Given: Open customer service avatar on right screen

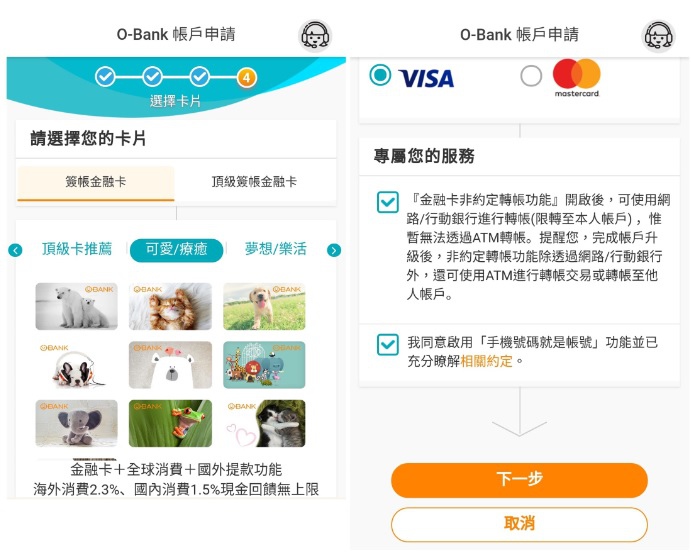Looking at the screenshot, I should point(658,36).
